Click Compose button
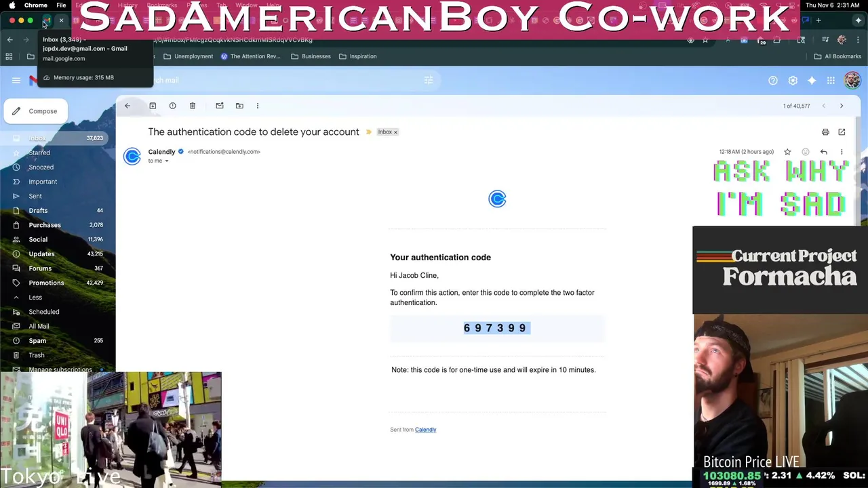 pos(35,111)
